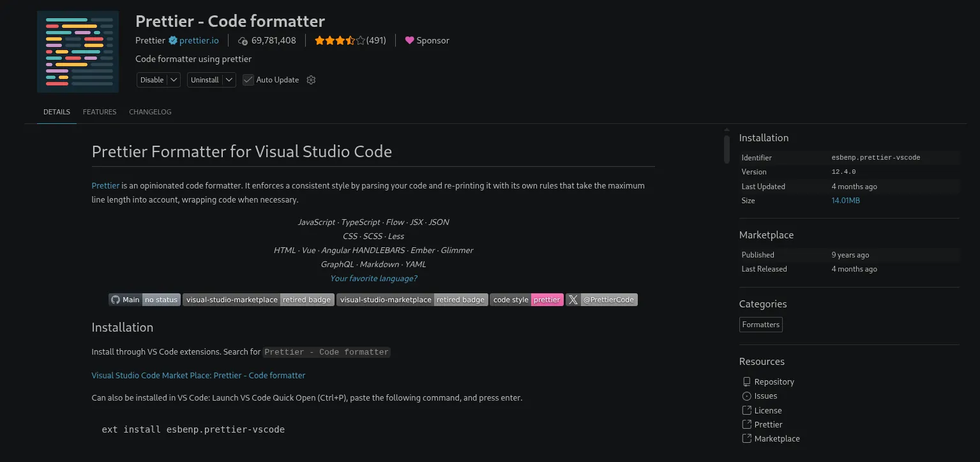
Task: Click the 'Prettier - Code formatter' title
Action: 230,21
